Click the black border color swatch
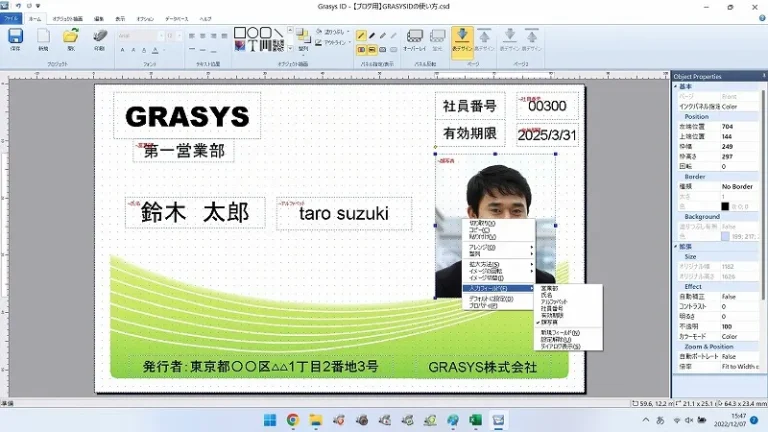The image size is (768, 432). coord(725,206)
